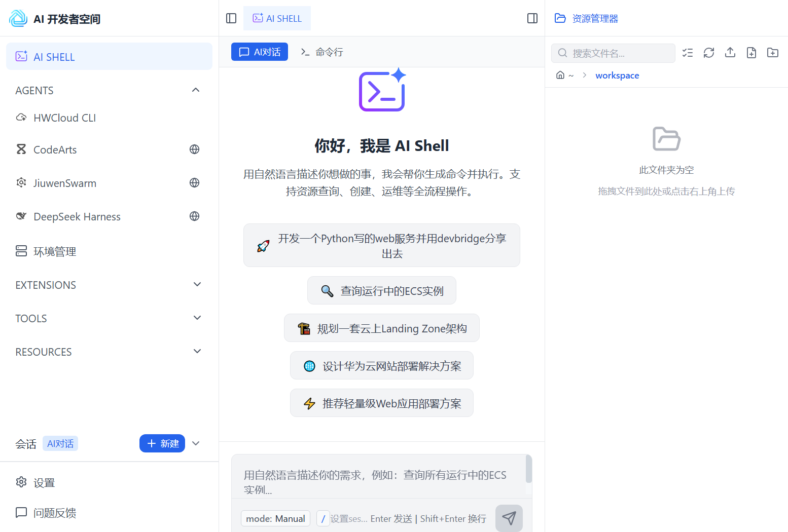Viewport: 788px width, 532px height.
Task: Refresh the file list
Action: point(709,52)
